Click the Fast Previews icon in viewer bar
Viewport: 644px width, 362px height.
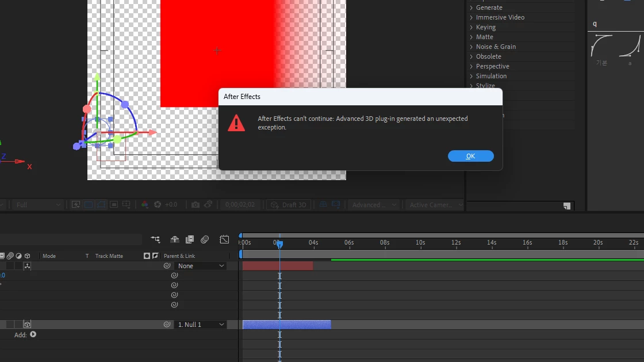pos(75,205)
